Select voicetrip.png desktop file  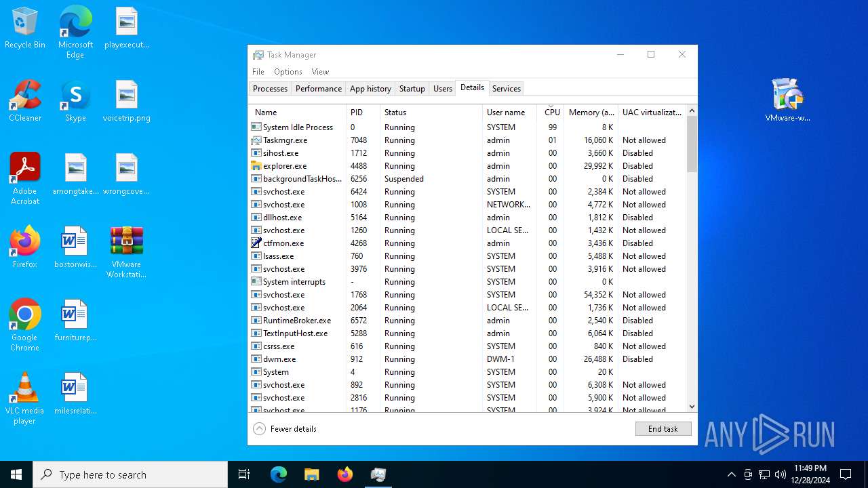[127, 102]
